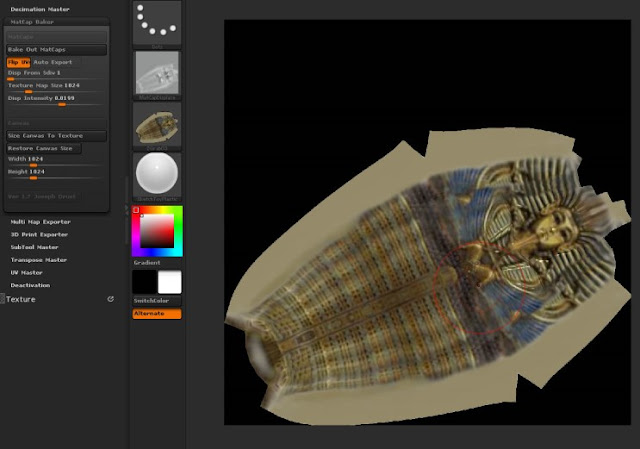
Task: Expand the Decimation Master plugin
Action: point(40,9)
